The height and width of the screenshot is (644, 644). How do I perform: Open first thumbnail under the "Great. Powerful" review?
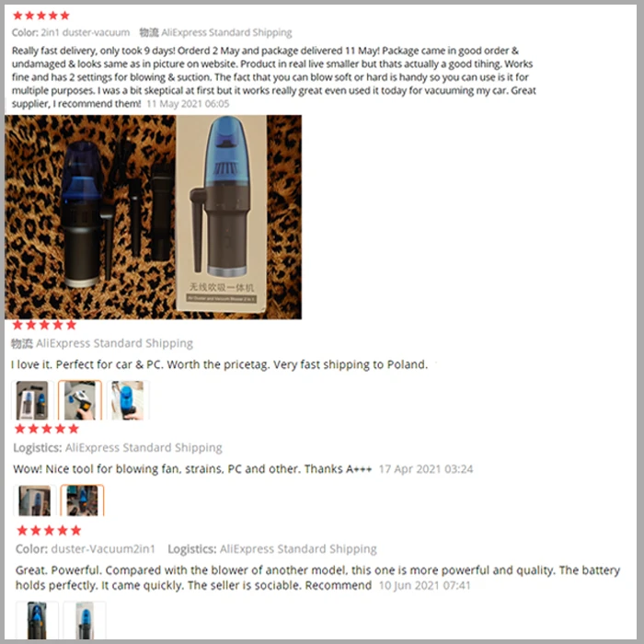click(37, 620)
